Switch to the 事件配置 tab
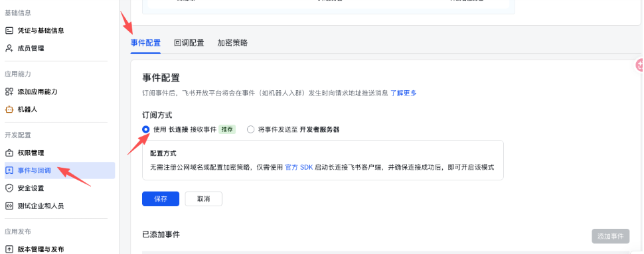This screenshot has height=254, width=644. point(145,42)
